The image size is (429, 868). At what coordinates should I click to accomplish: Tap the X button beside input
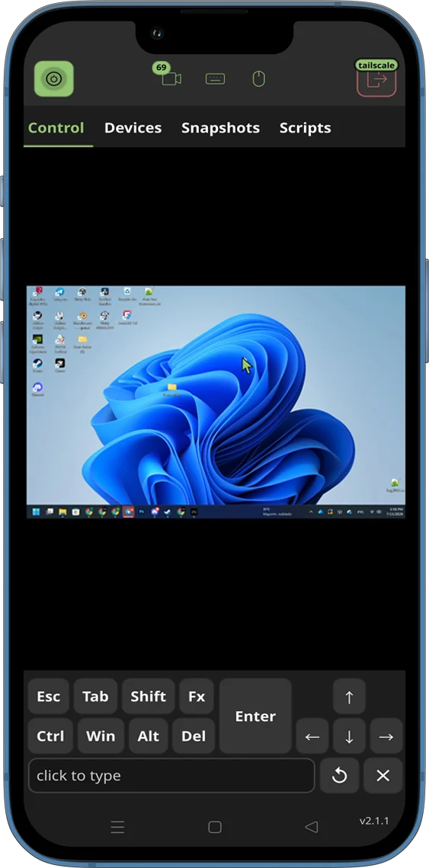(x=383, y=776)
